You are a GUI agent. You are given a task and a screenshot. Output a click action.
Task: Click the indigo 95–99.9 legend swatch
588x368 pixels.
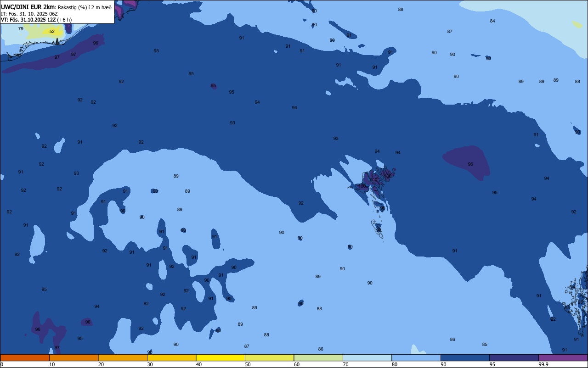point(514,357)
